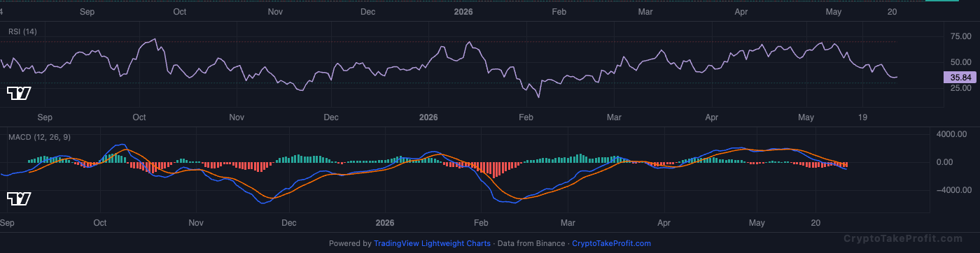
Task: Click the Data from Binance footer text
Action: (531, 244)
